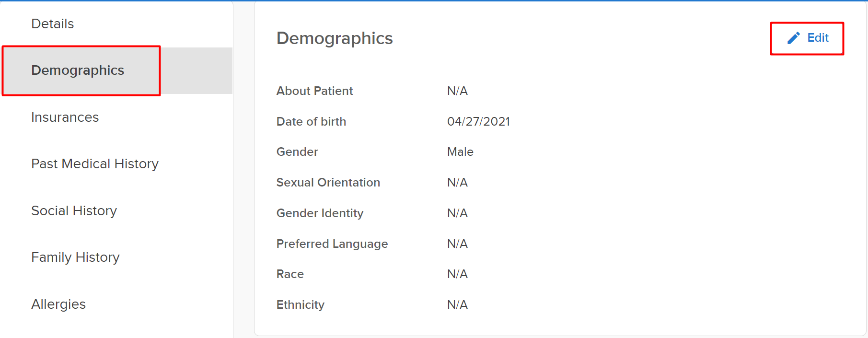868x338 pixels.
Task: Click the Gender Identity label
Action: click(x=320, y=213)
